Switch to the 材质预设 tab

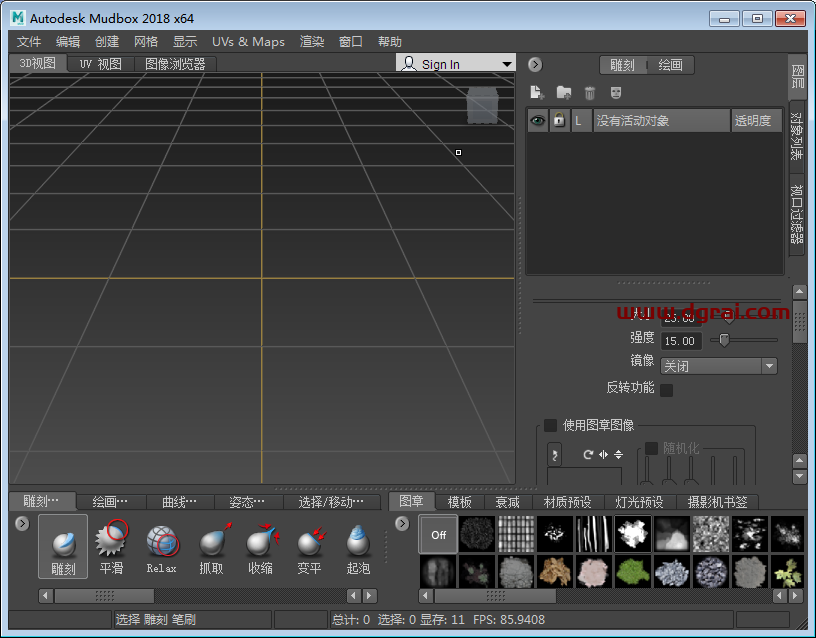coord(568,502)
